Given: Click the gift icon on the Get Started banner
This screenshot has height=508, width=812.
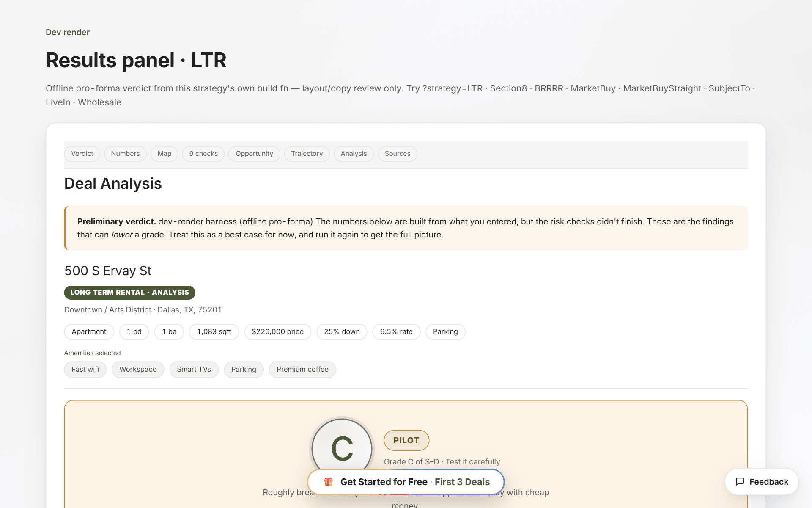Looking at the screenshot, I should (328, 482).
